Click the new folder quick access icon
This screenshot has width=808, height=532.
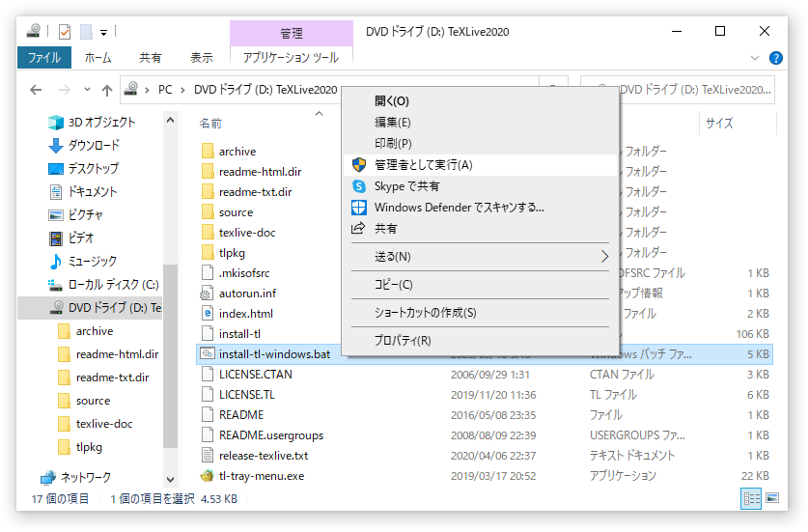[86, 32]
